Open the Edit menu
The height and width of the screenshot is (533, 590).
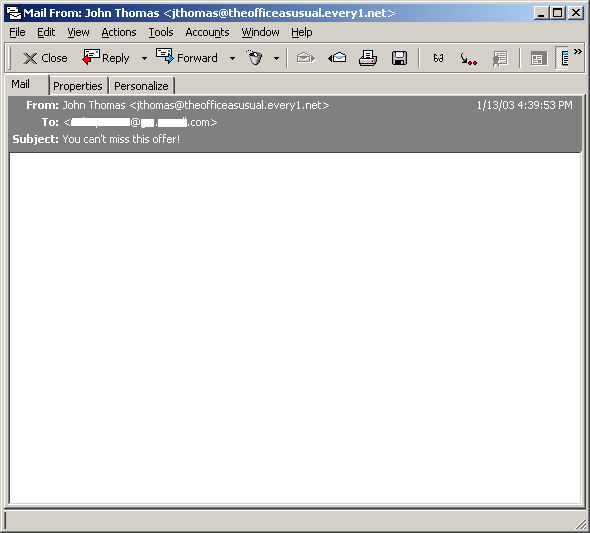46,32
